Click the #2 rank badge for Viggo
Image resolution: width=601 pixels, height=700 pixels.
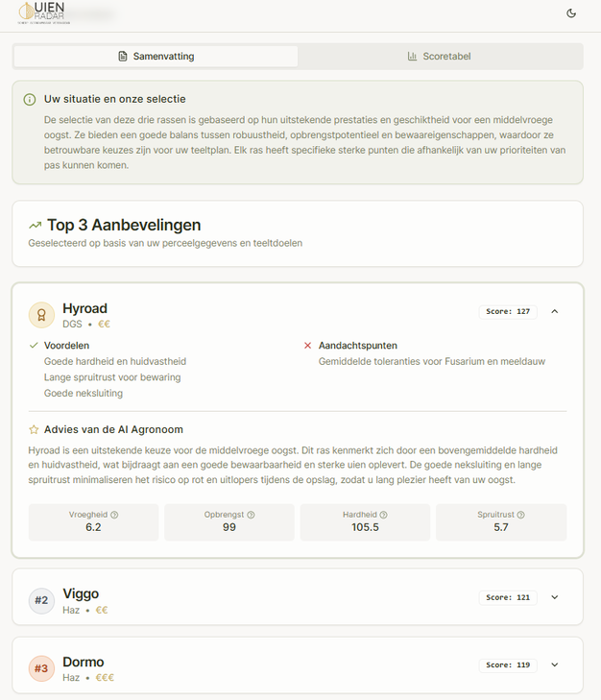click(41, 601)
